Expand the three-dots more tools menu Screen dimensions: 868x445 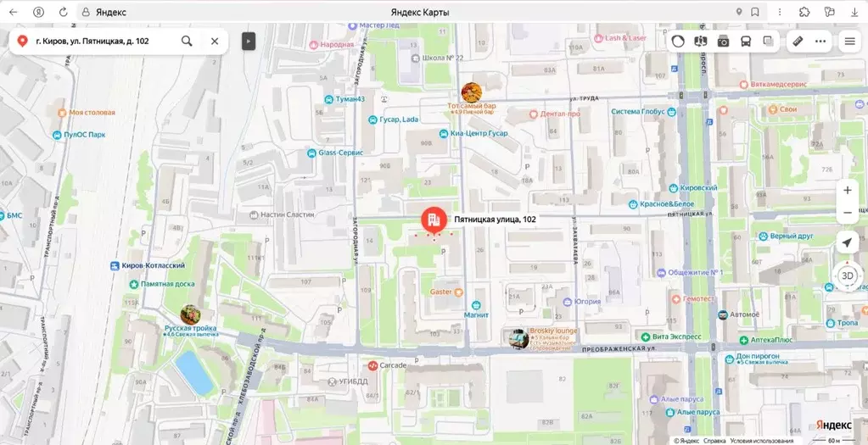(x=820, y=41)
